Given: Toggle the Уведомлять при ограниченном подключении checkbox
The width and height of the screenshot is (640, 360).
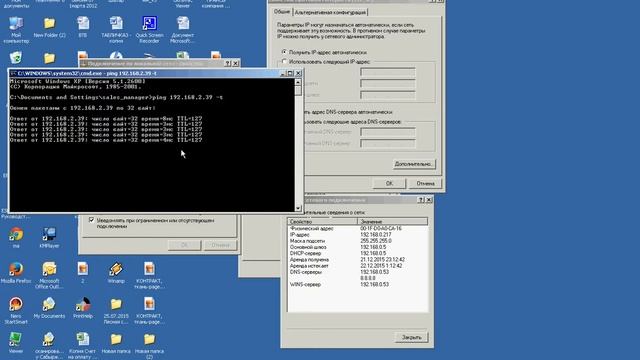Looking at the screenshot, I should coord(91,220).
